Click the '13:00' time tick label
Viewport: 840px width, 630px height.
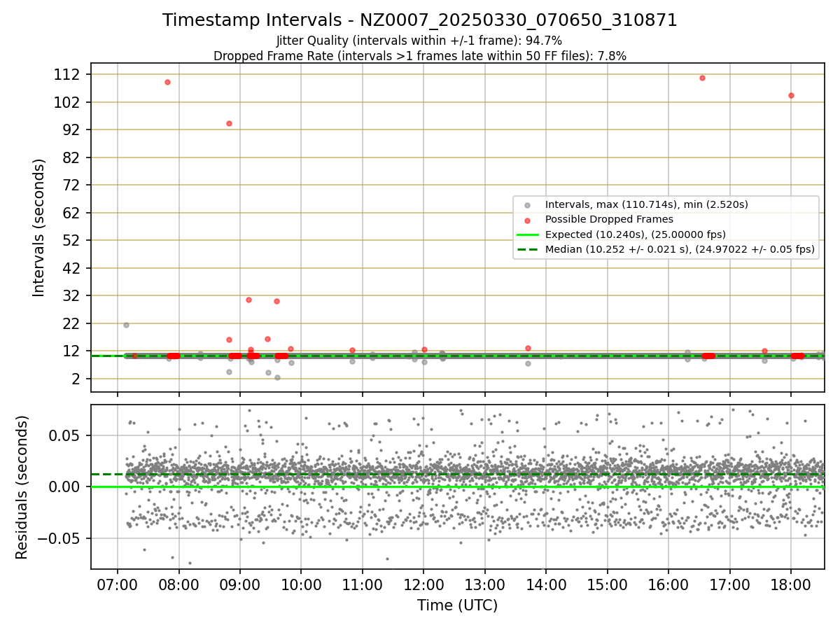point(484,584)
